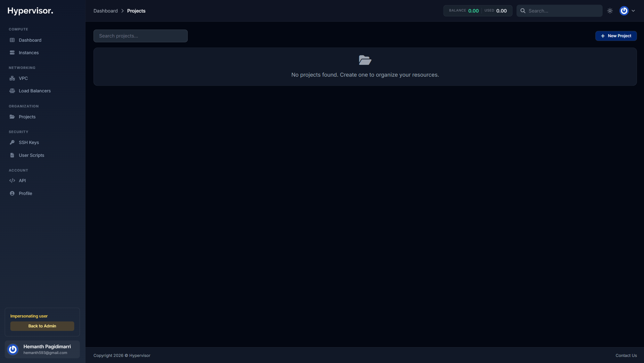This screenshot has width=644, height=363.
Task: Focus the Search projects input field
Action: click(x=140, y=36)
